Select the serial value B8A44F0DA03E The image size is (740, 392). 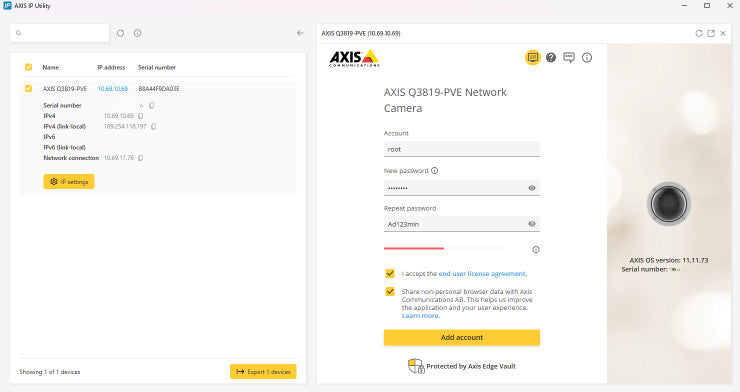coord(159,89)
